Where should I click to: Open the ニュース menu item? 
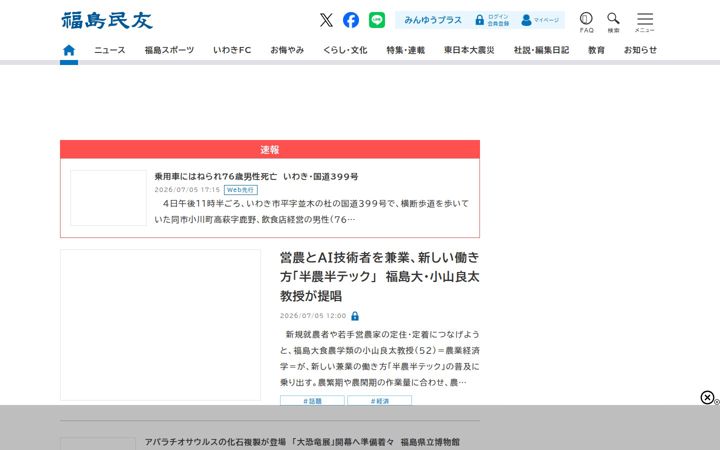coord(109,50)
